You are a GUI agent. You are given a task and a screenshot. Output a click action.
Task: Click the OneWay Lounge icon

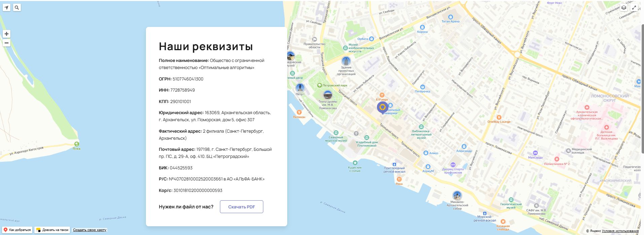coord(499,117)
